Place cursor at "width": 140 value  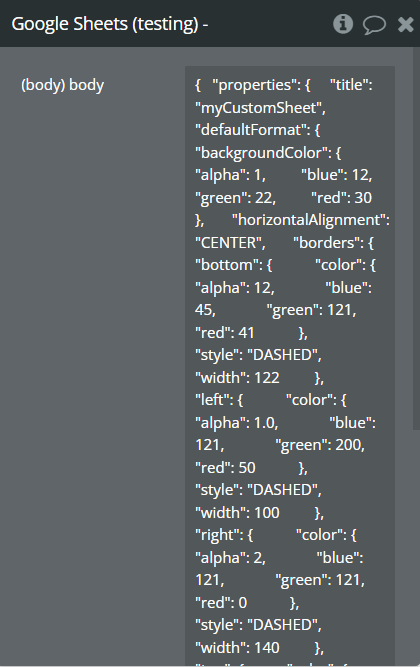click(237, 647)
